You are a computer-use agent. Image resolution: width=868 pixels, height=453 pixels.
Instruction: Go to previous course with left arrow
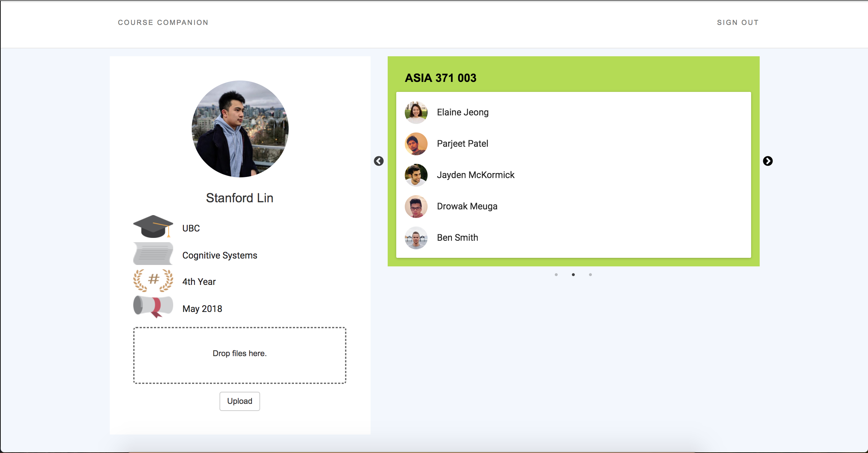[379, 161]
